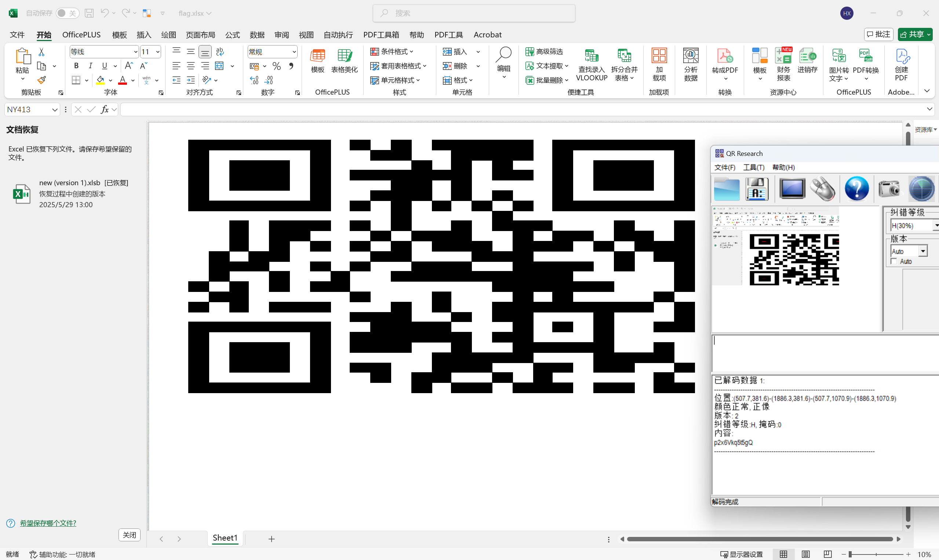939x560 pixels.
Task: Toggle the Auto checkbox in QR Research
Action: coord(894,261)
